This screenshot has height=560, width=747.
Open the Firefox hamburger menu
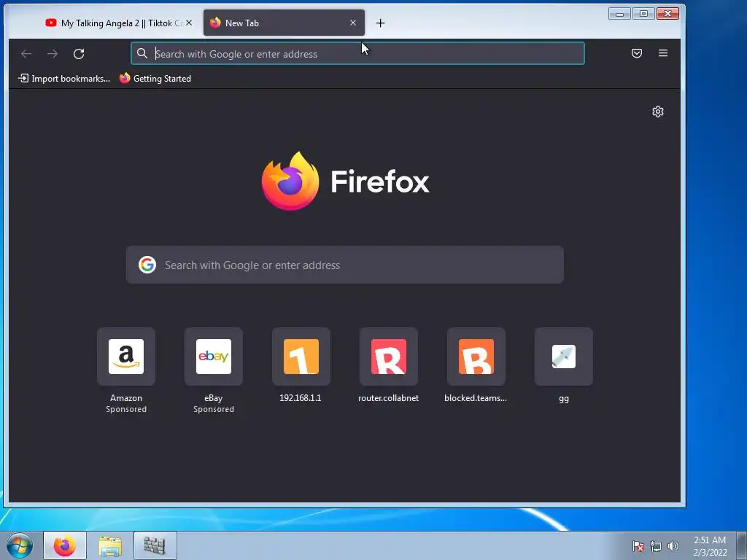[662, 52]
